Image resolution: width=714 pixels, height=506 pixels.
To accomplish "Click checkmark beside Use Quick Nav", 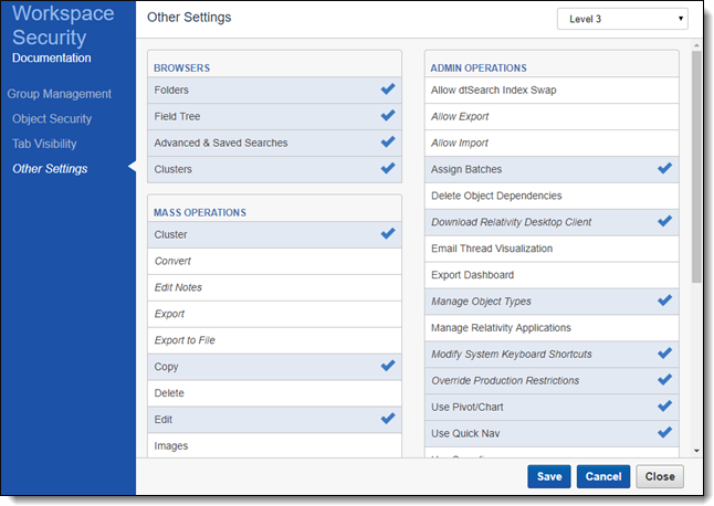I will pos(664,432).
